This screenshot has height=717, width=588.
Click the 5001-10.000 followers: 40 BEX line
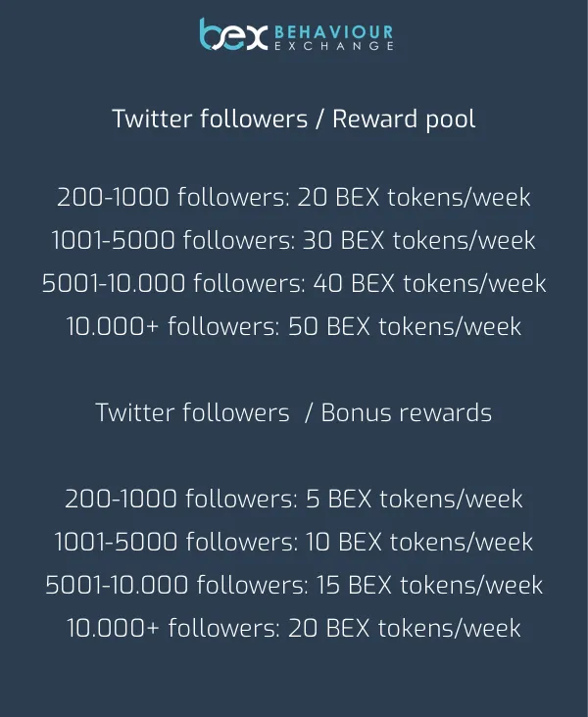(294, 283)
